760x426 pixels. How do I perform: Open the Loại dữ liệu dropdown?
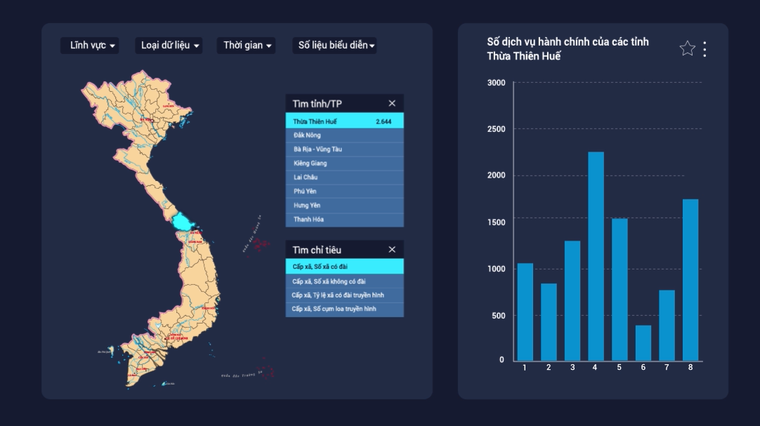coord(168,45)
